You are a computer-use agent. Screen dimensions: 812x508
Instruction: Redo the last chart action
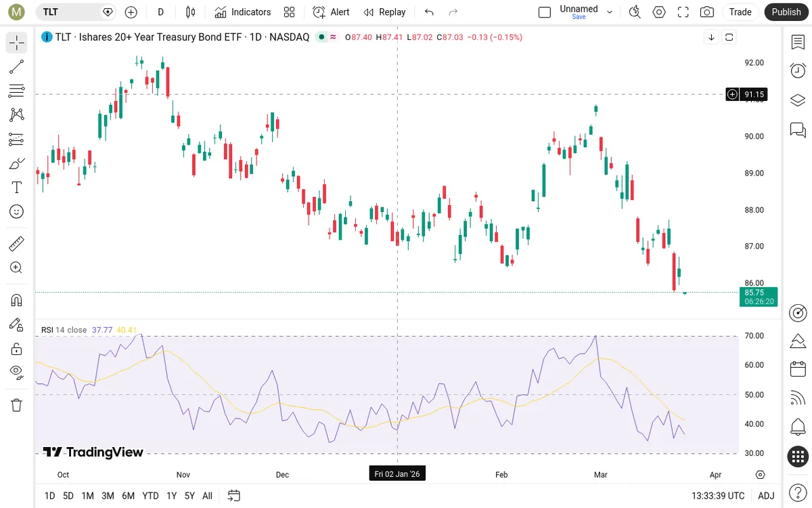pos(453,12)
